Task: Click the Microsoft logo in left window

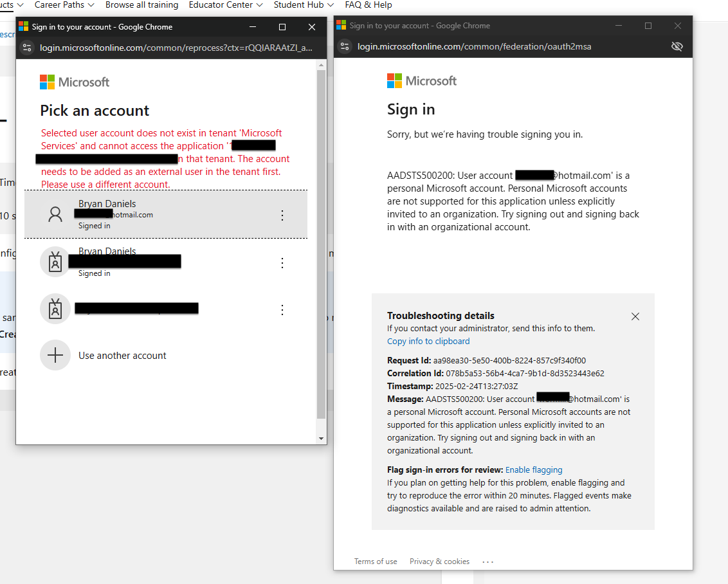Action: click(x=75, y=82)
